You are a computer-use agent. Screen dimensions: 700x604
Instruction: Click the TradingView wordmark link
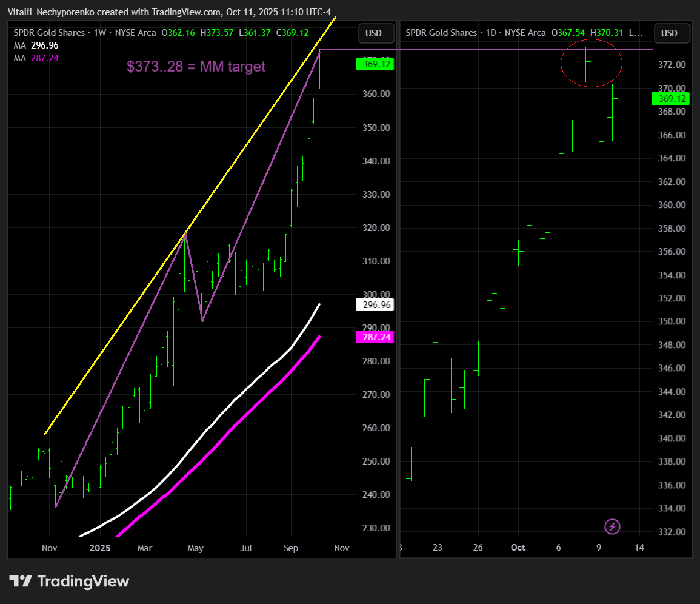pos(83,581)
